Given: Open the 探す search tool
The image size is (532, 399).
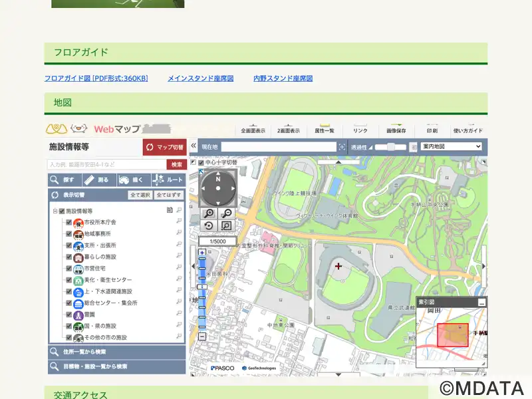Looking at the screenshot, I should [64, 180].
